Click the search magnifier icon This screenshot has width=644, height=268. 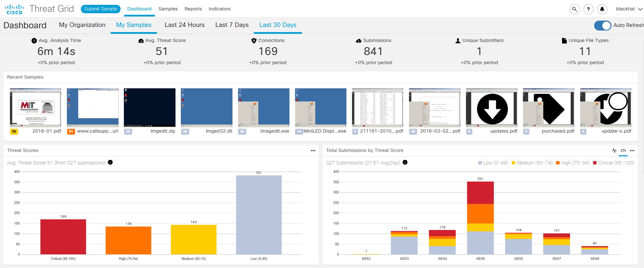(x=574, y=9)
